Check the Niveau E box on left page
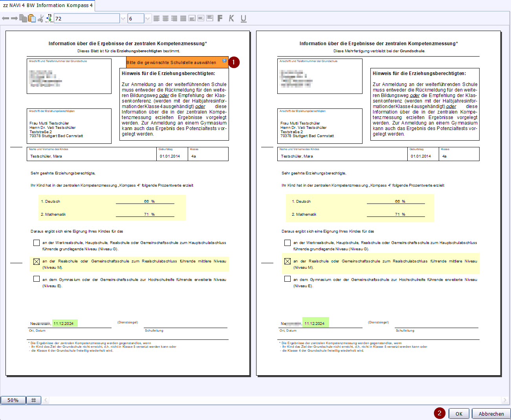The width and height of the screenshot is (511, 420). 37,279
